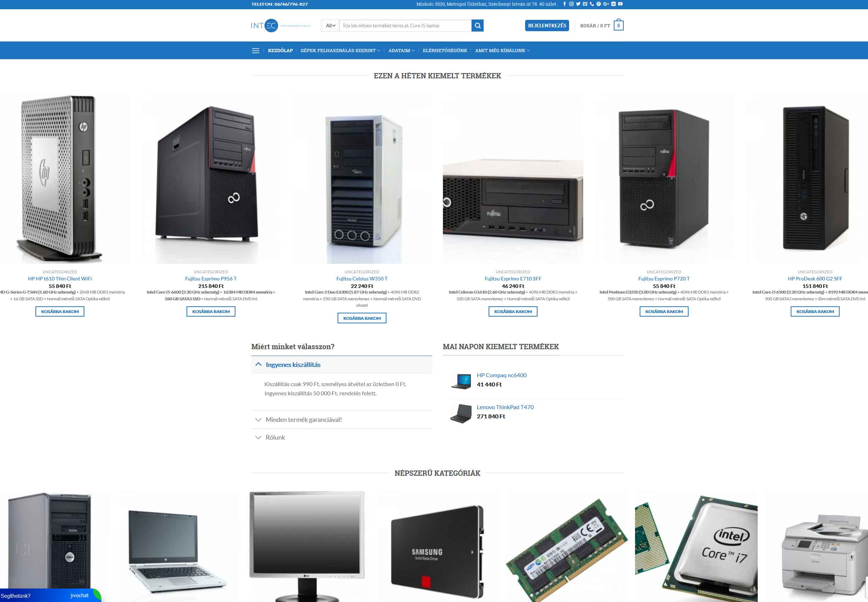Go to Kezdőlap
Image resolution: width=868 pixels, height=602 pixels.
pos(280,51)
